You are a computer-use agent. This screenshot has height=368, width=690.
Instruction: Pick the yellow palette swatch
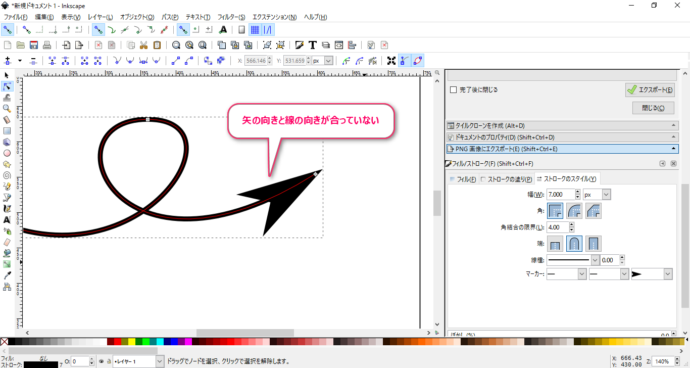[132, 342]
